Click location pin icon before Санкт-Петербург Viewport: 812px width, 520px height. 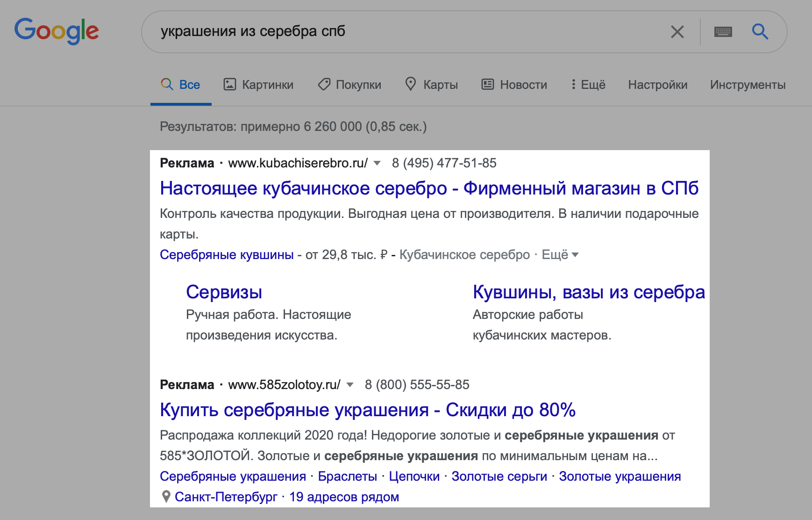(x=165, y=497)
